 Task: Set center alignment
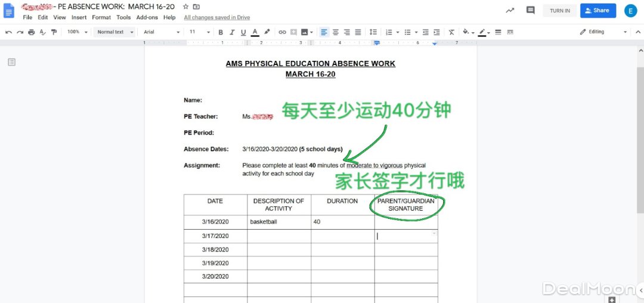pyautogui.click(x=336, y=32)
